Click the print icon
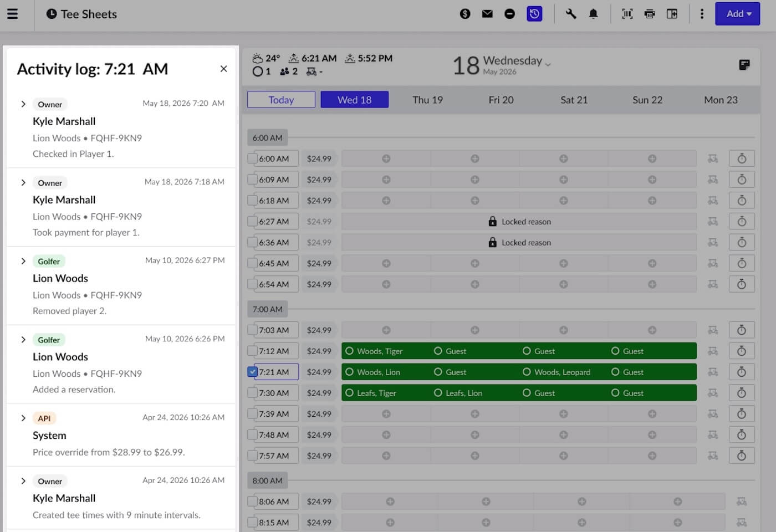Screen dimensions: 776x532 650,14
